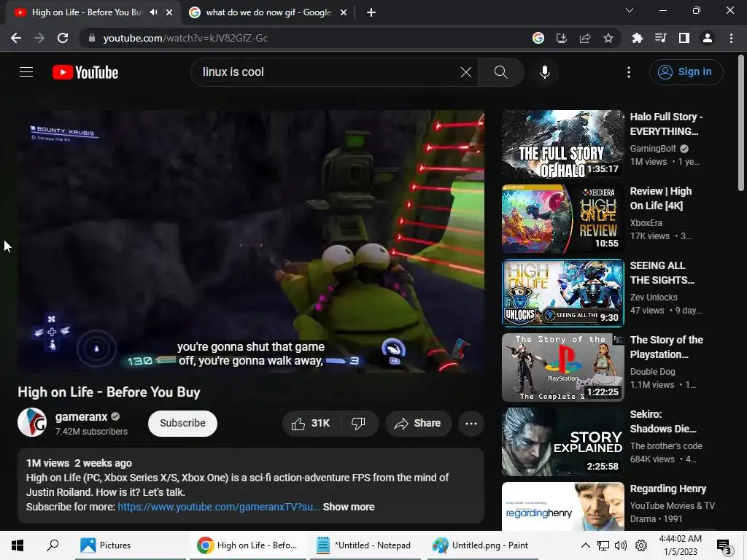
Task: Open gameranx channel avatar
Action: point(32,422)
